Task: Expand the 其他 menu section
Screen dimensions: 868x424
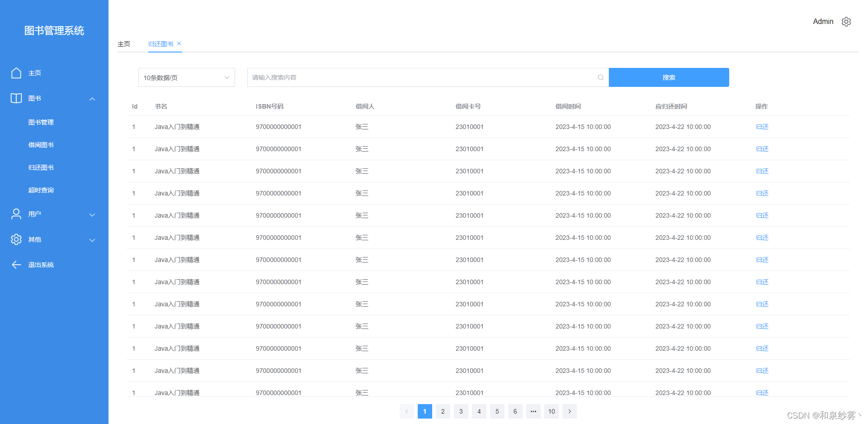Action: 92,240
